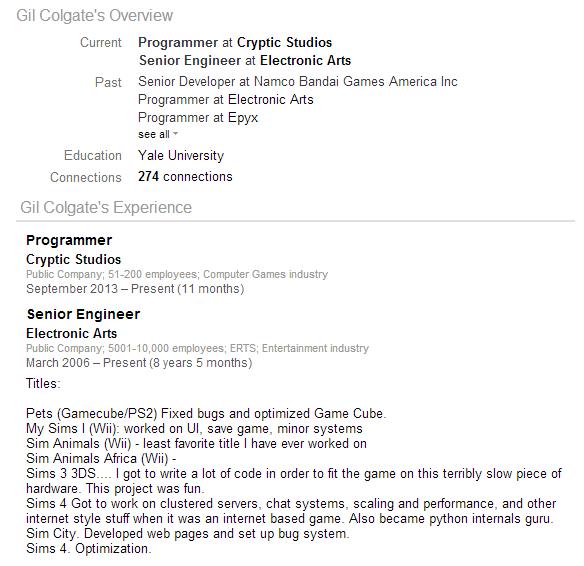
Task: Open the Programmer job title in Experience
Action: coord(69,240)
